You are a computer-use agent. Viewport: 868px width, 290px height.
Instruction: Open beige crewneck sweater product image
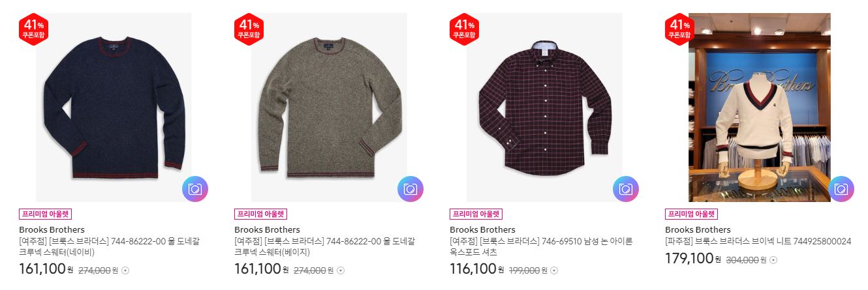(329, 108)
